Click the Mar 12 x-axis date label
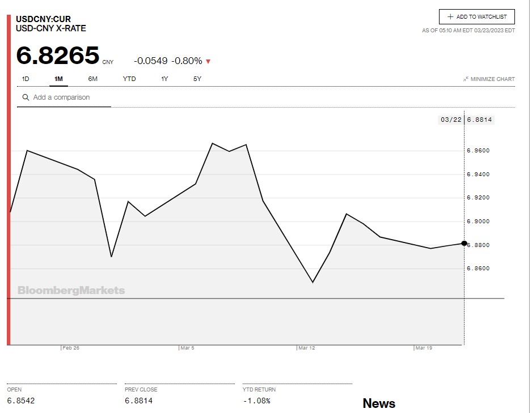 pyautogui.click(x=307, y=348)
